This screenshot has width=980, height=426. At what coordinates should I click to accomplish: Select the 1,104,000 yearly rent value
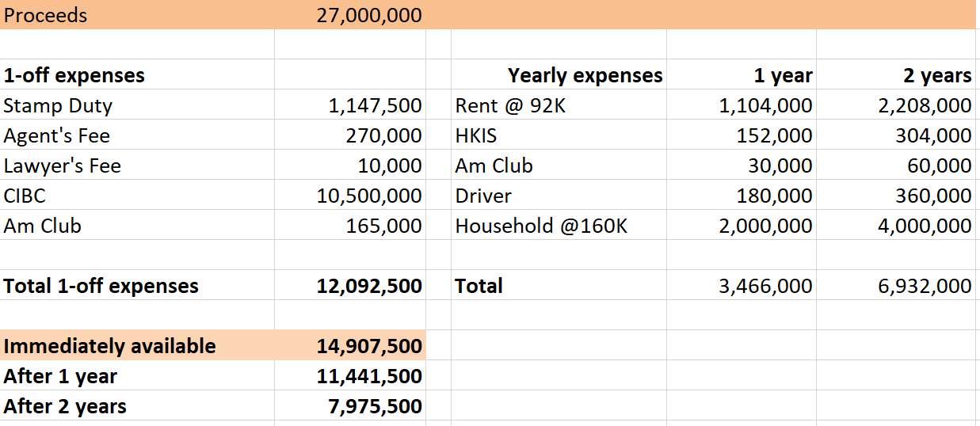742,105
